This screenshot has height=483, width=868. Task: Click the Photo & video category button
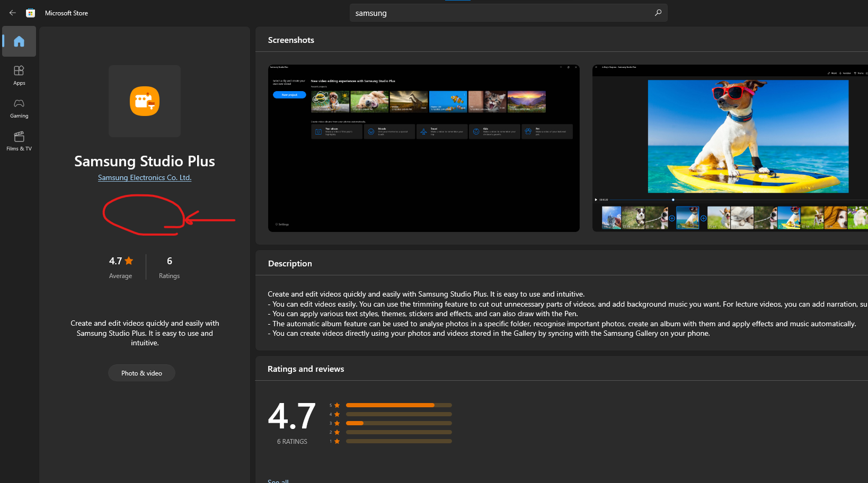141,373
